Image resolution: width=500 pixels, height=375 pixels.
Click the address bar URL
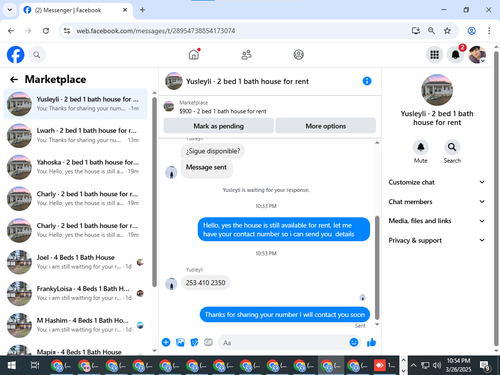click(156, 31)
